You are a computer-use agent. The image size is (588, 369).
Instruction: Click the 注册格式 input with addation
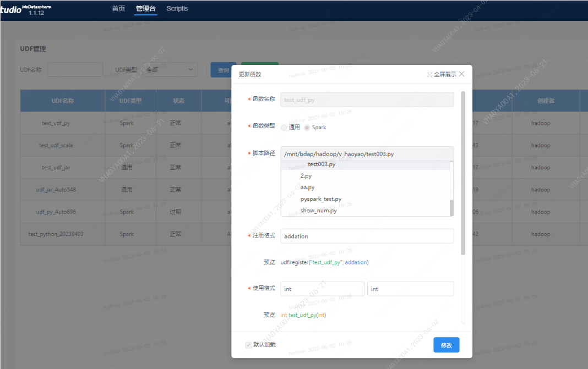(x=367, y=236)
